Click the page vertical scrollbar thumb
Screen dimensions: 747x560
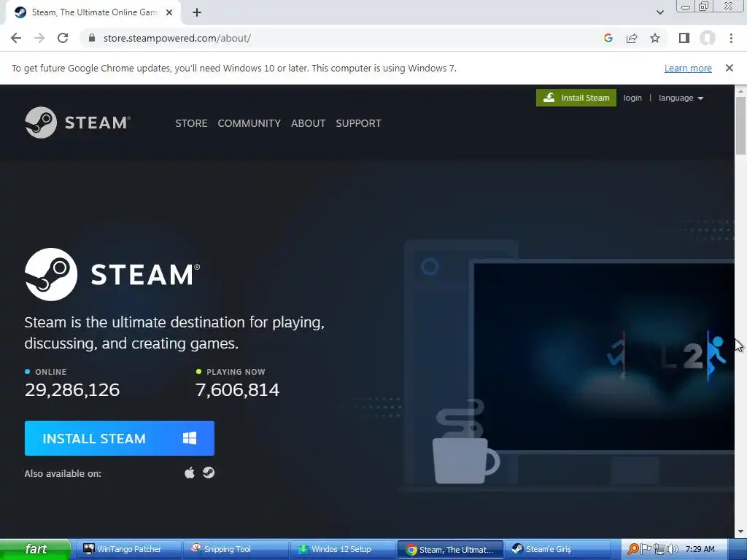tap(740, 125)
